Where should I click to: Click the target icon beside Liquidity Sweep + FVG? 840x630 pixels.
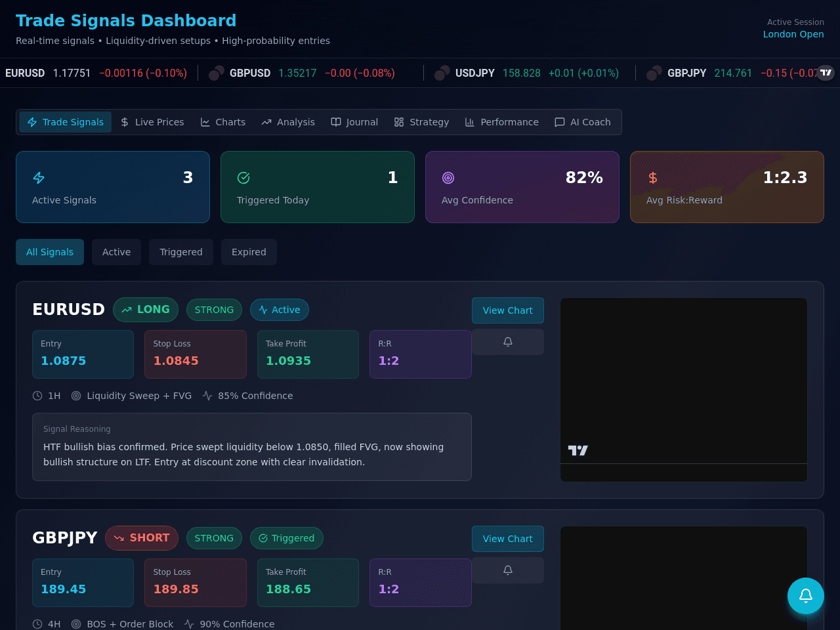tap(76, 396)
